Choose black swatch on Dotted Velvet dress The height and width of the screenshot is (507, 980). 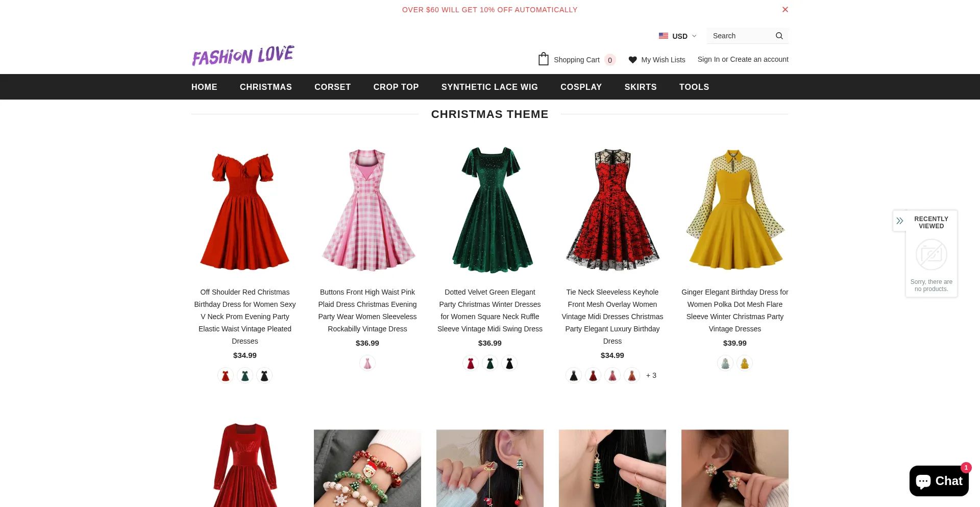[509, 364]
